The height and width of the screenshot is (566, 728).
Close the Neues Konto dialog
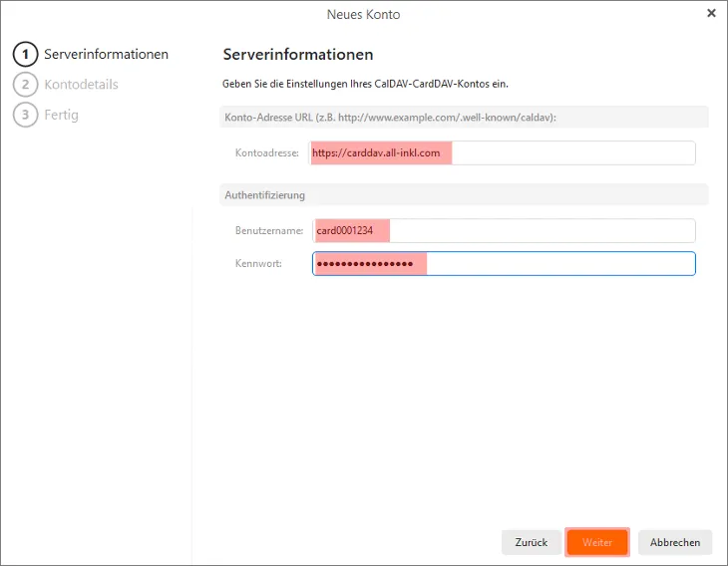coord(711,13)
